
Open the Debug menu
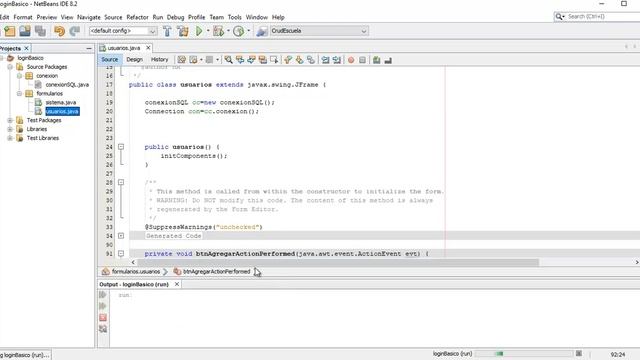(176, 17)
